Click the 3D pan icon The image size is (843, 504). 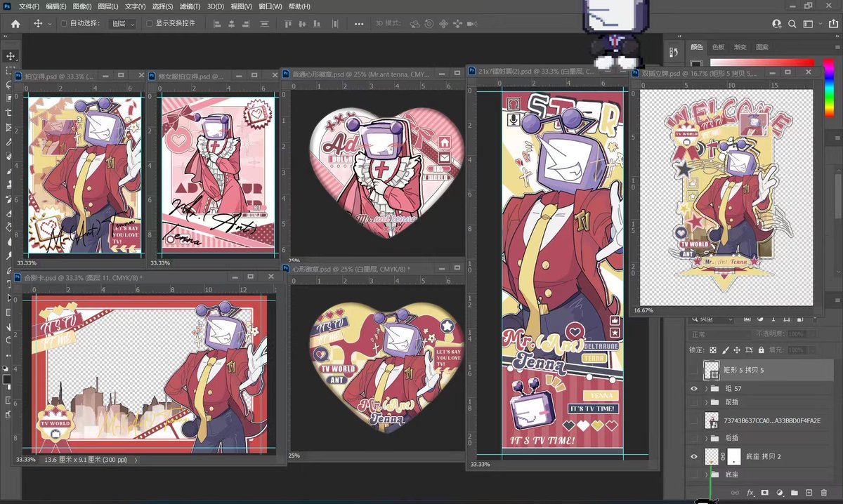pos(443,24)
